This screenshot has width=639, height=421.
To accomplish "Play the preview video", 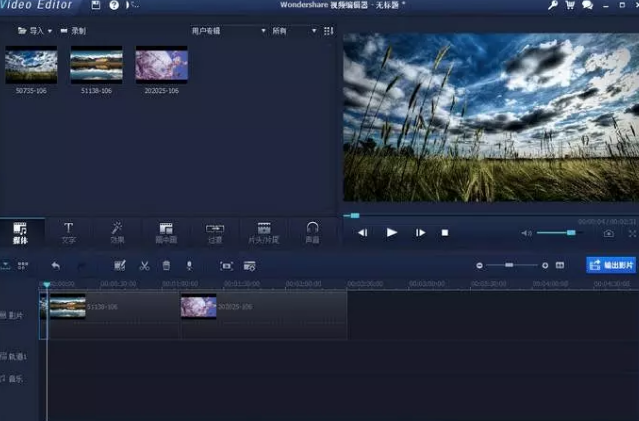I will pos(392,233).
